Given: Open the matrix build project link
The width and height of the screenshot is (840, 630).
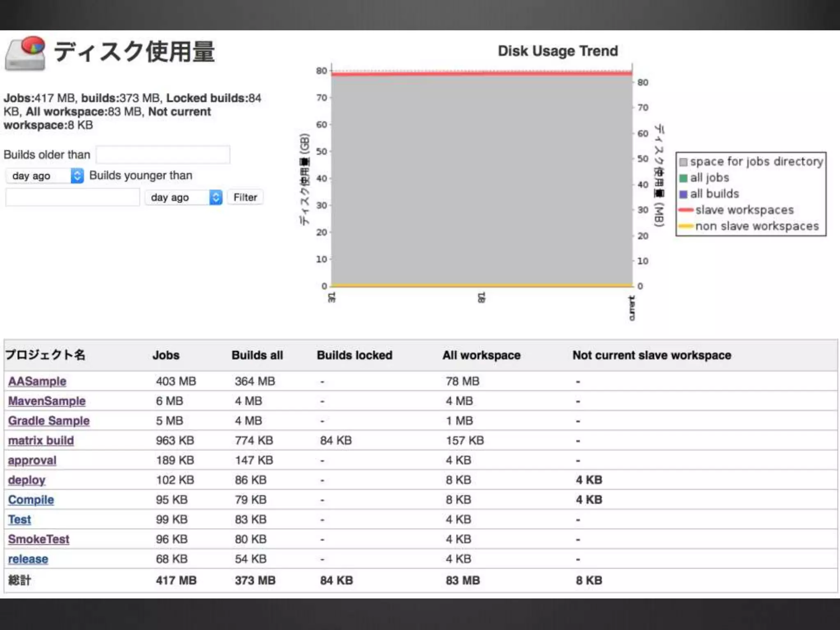Looking at the screenshot, I should (x=41, y=441).
